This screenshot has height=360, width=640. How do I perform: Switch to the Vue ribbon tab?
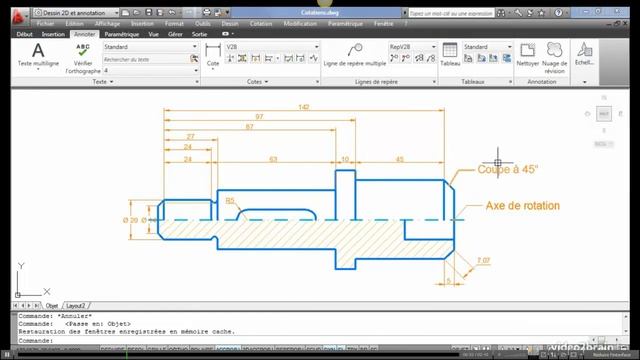[153, 34]
